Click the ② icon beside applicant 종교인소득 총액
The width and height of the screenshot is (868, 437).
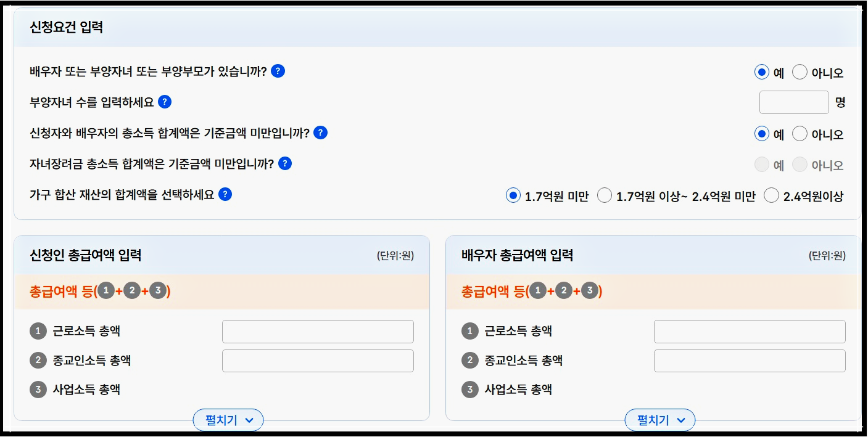(38, 360)
